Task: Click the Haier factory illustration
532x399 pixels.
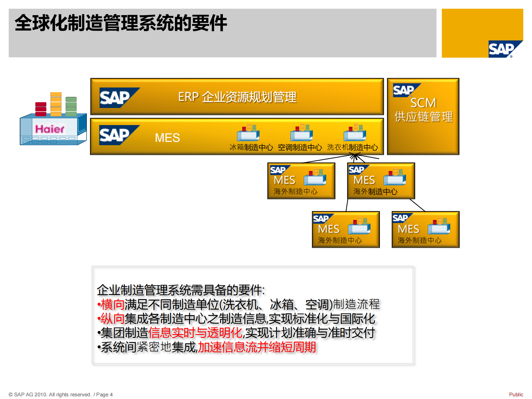Action: click(53, 119)
